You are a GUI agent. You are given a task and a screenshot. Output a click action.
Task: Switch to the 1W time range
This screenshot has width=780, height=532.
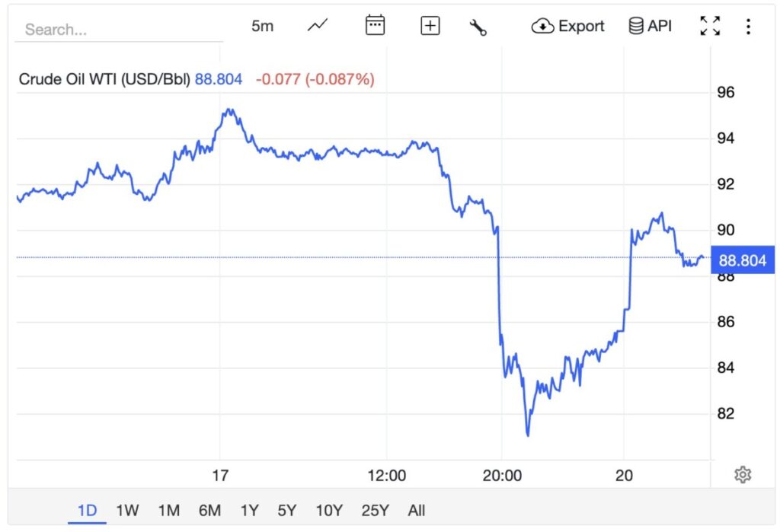tap(127, 510)
